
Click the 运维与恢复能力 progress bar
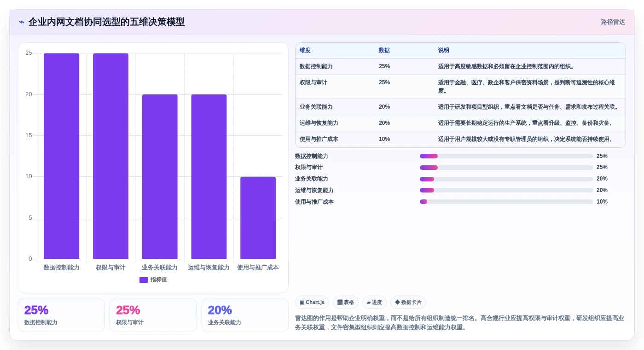pyautogui.click(x=506, y=190)
